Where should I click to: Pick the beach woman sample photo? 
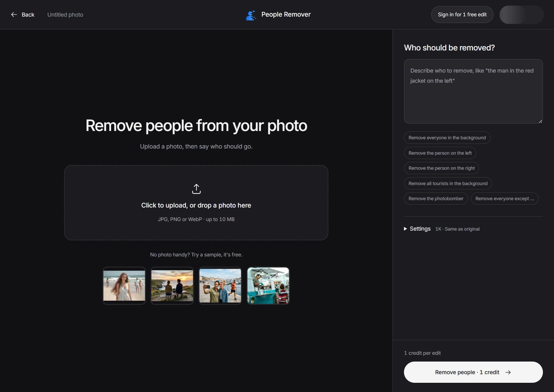[124, 286]
